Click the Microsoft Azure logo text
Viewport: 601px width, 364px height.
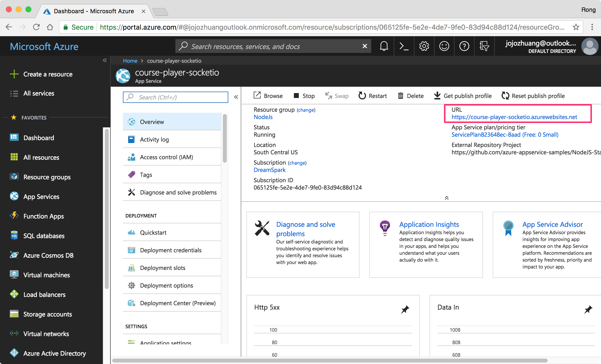point(44,46)
